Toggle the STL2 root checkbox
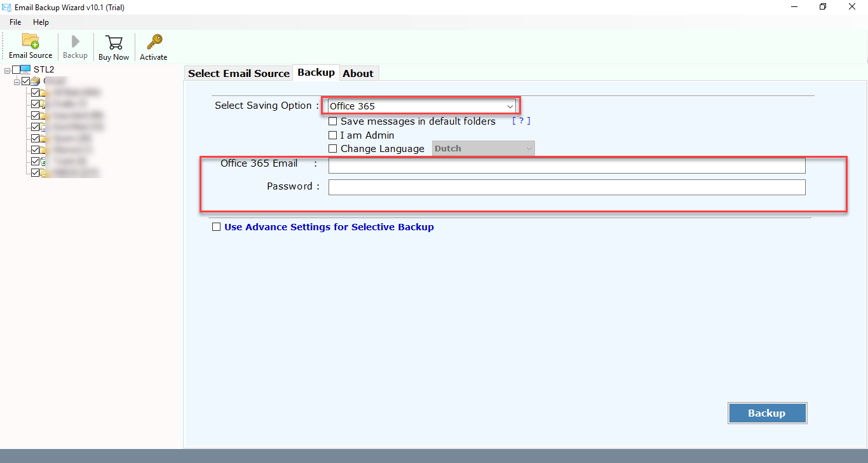Viewport: 868px width, 463px height. pos(16,69)
